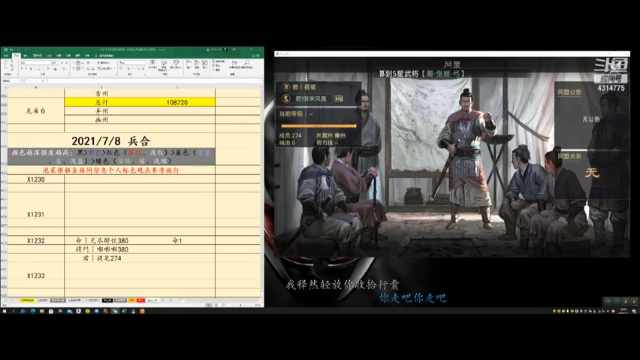Click the Format cells icon in Excel

tap(204, 64)
